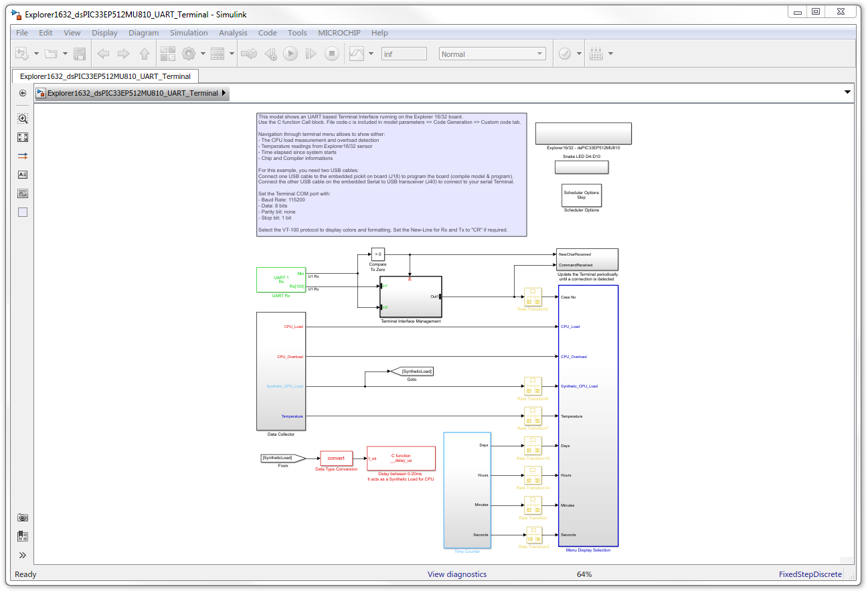Click the screenshot camera icon
The image size is (868, 591).
[23, 517]
